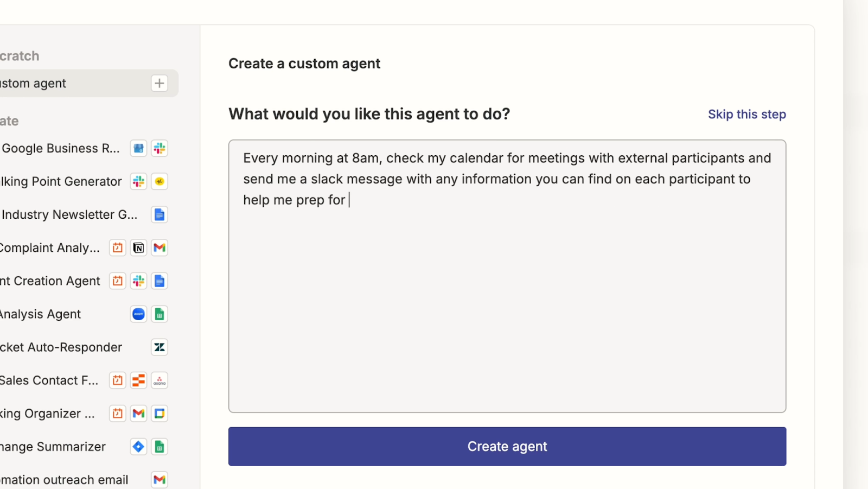Viewport: 868px width, 489px height.
Task: Choose the Industry Newsletter template
Action: 69,215
